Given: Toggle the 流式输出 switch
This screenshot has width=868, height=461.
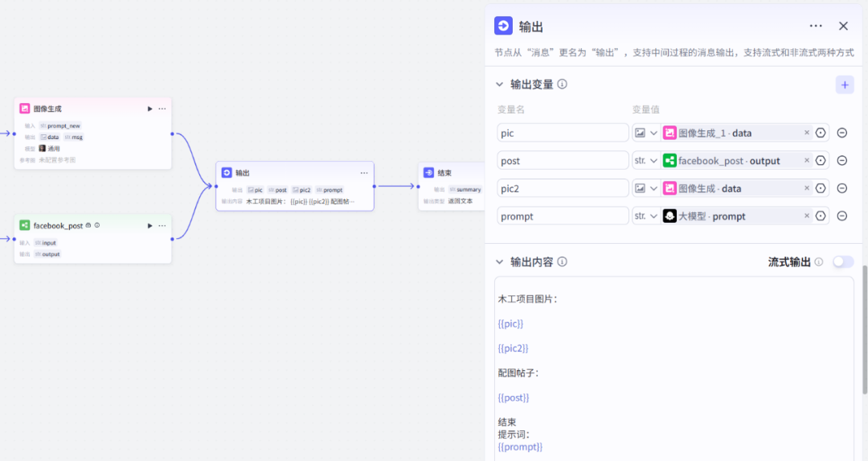Looking at the screenshot, I should [x=843, y=261].
